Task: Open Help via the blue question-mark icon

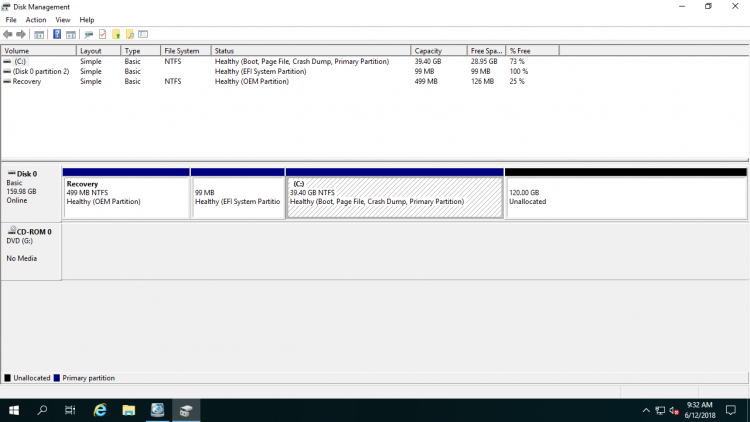Action: (x=57, y=34)
